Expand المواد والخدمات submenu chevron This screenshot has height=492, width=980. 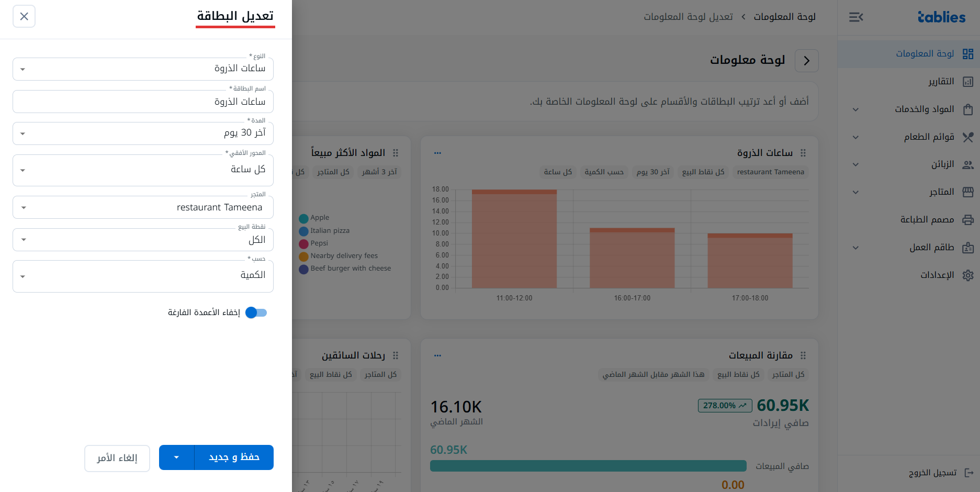pyautogui.click(x=855, y=109)
